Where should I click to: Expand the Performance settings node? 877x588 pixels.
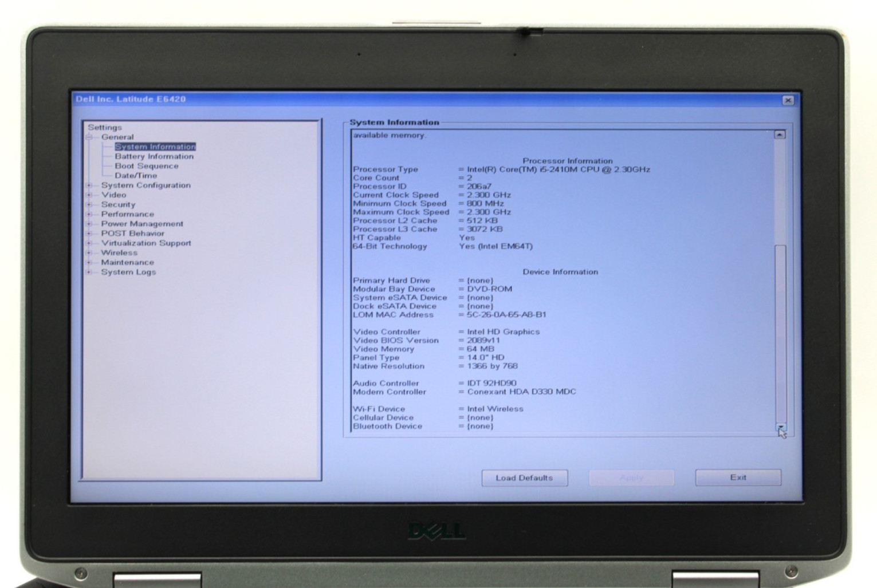[x=89, y=214]
